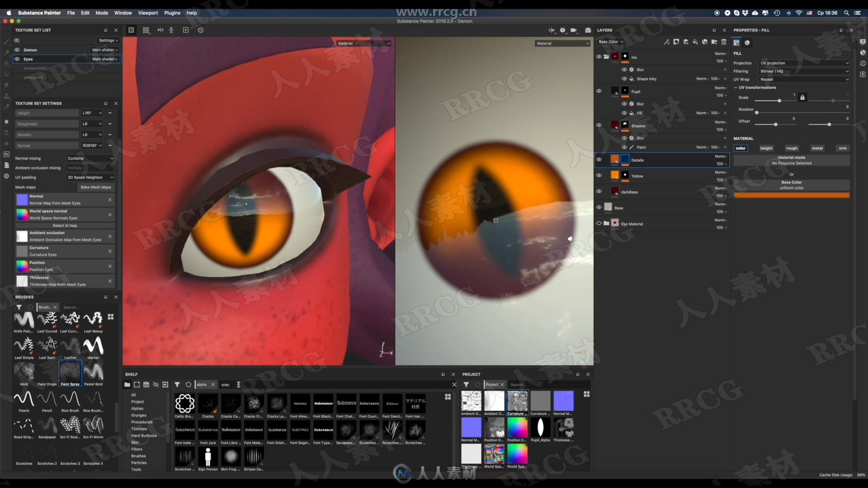Screen dimensions: 868x488
Task: Select the Paint Spray brush thumbnail
Action: point(70,373)
